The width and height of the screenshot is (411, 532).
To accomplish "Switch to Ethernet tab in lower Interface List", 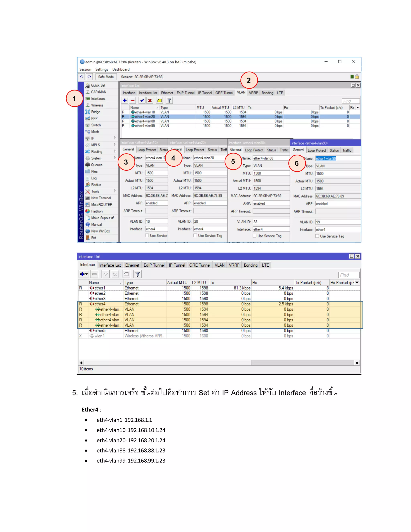I will point(132,265).
